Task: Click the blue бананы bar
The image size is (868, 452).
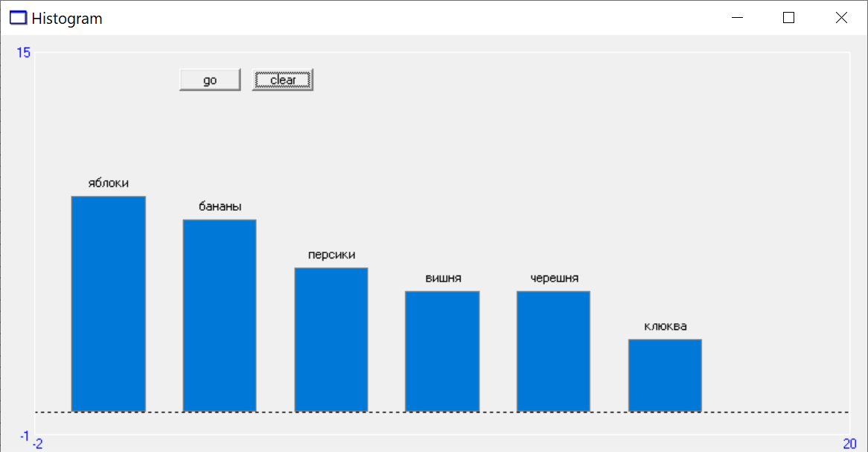Action: pos(220,316)
